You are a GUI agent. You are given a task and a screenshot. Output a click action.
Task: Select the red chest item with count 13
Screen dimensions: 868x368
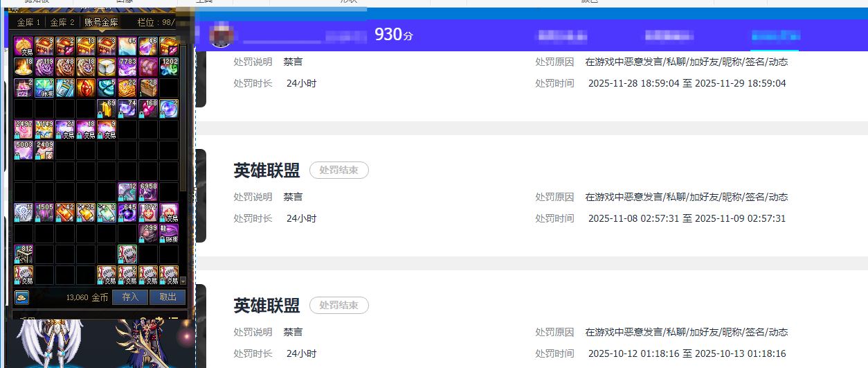[x=86, y=46]
